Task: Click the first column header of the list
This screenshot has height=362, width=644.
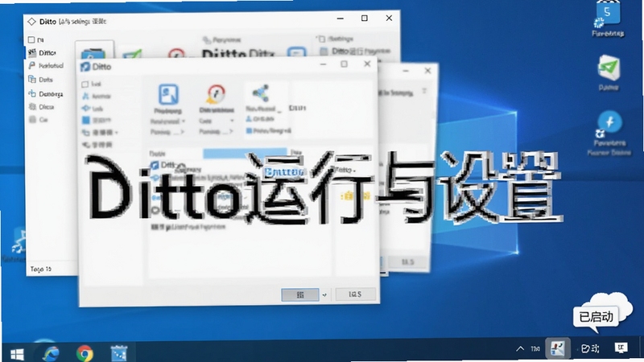Action: pos(157,154)
